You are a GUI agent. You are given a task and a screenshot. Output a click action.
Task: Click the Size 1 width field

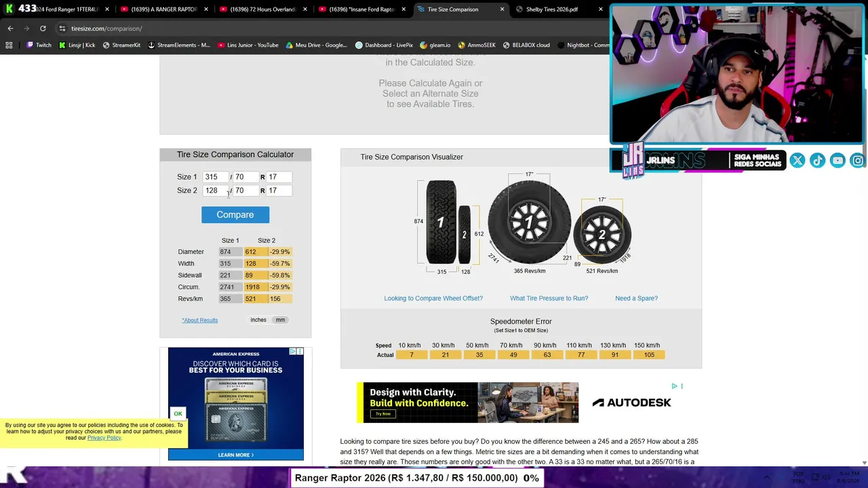[216, 177]
